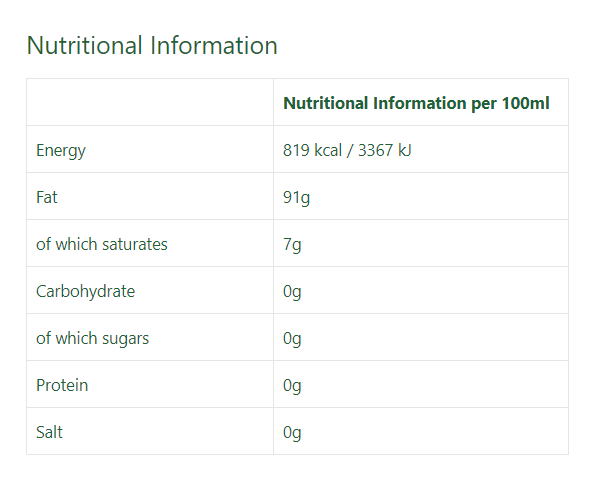Click the Protein row label
Screen dimensions: 600x500
62,385
